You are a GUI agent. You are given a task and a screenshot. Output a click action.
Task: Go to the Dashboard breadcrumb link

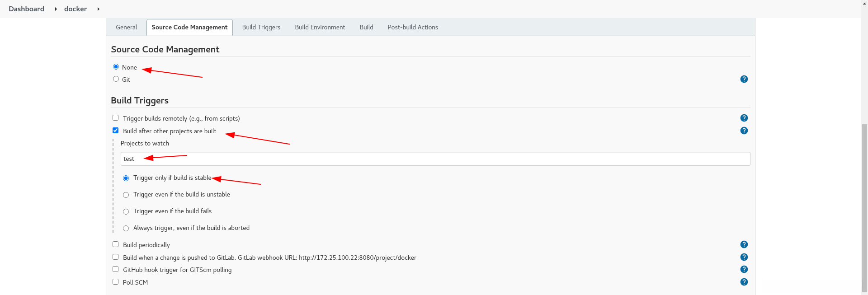(26, 9)
